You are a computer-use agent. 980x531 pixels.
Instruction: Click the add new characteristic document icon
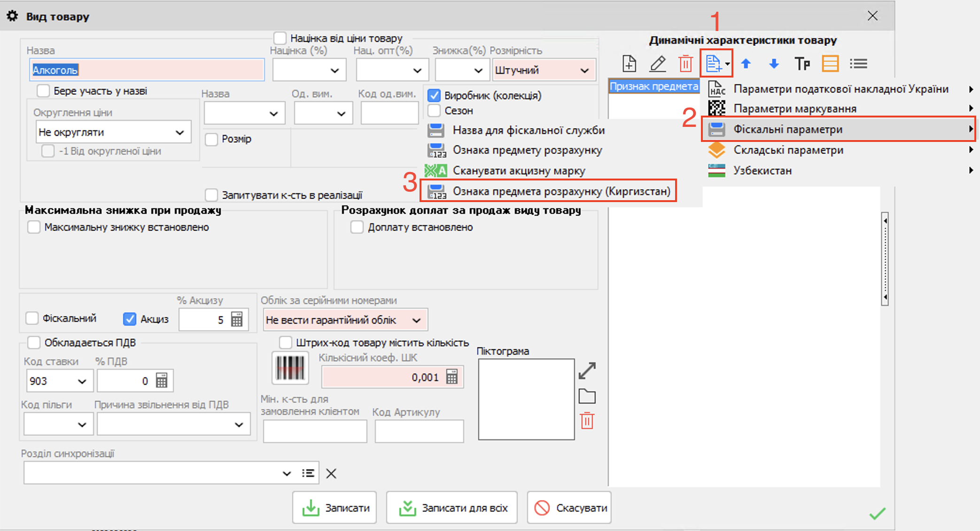[629, 63]
